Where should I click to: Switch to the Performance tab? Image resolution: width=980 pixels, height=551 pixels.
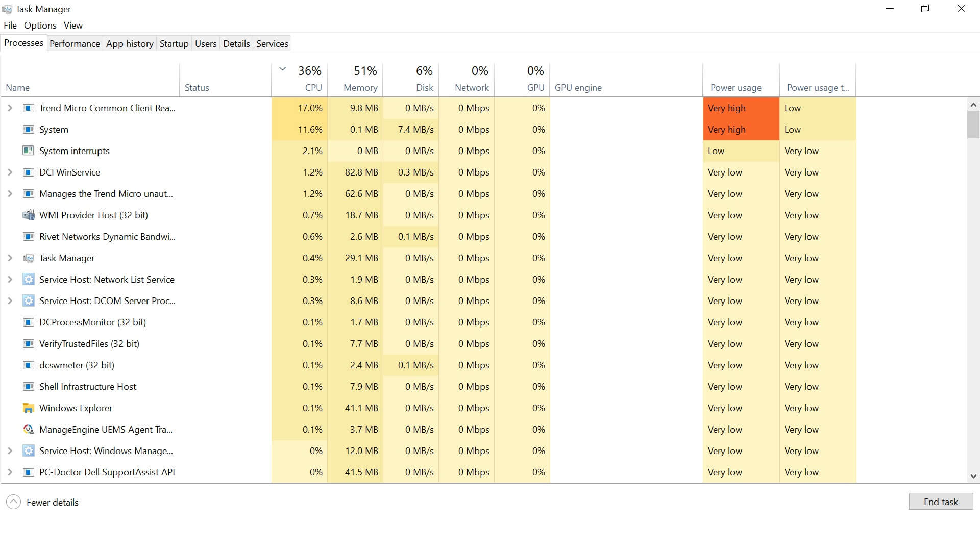point(75,44)
